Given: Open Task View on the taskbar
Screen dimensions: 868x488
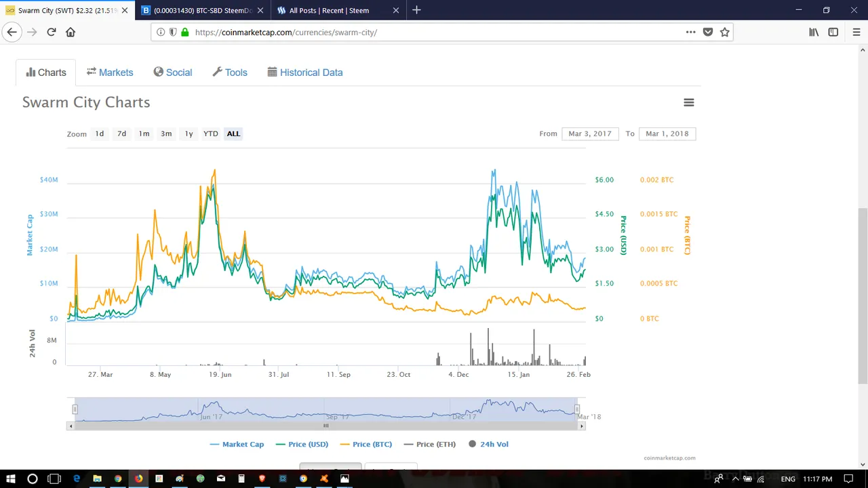Looking at the screenshot, I should 54,479.
